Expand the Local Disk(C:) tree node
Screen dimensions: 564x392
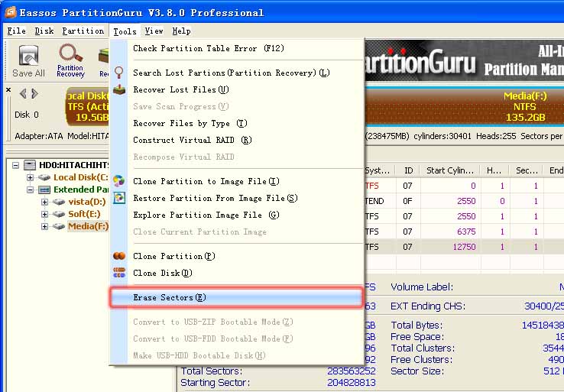click(31, 177)
